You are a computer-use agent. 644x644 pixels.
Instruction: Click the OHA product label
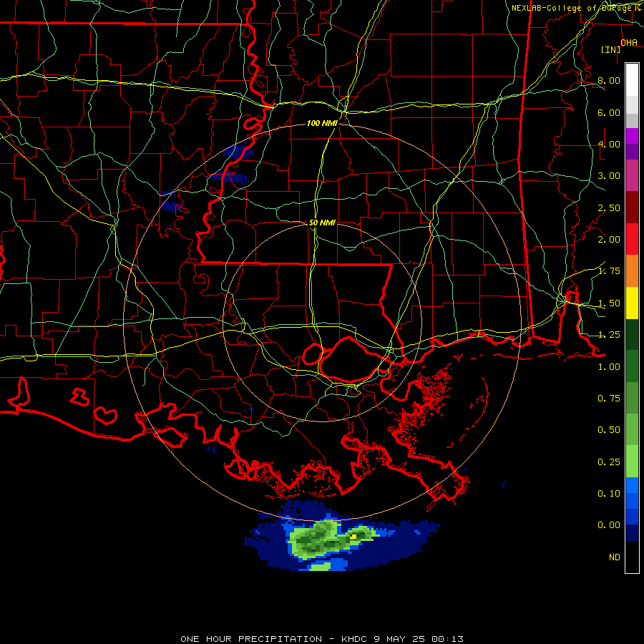[629, 43]
